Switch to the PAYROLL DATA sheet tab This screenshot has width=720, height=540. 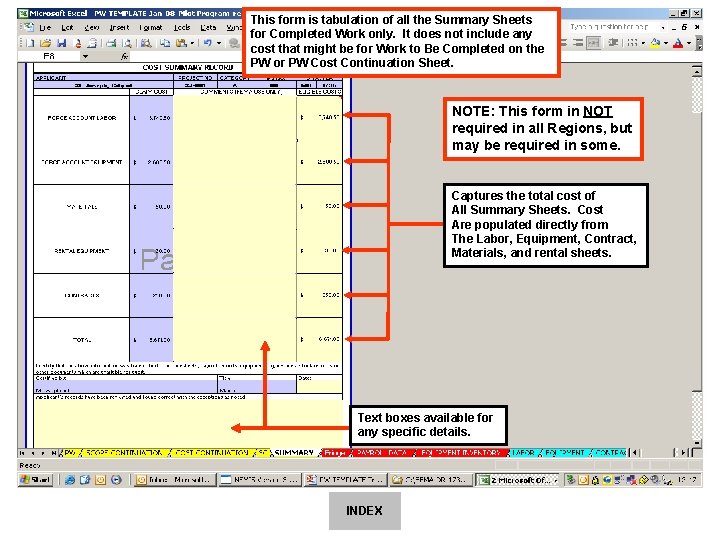click(x=382, y=453)
